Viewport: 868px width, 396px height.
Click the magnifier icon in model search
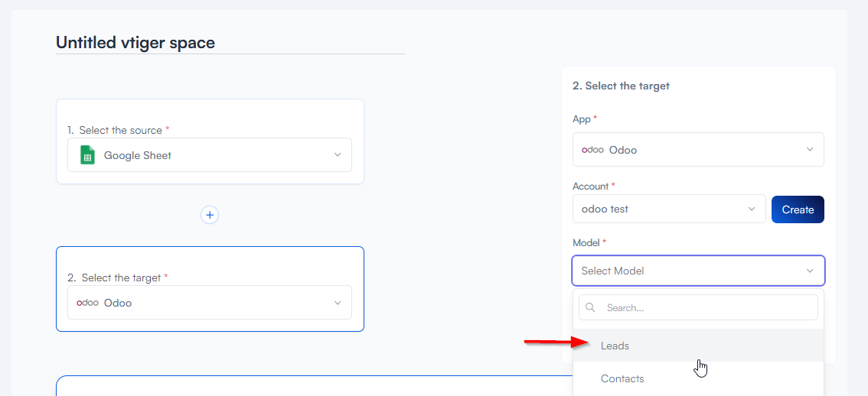(591, 307)
